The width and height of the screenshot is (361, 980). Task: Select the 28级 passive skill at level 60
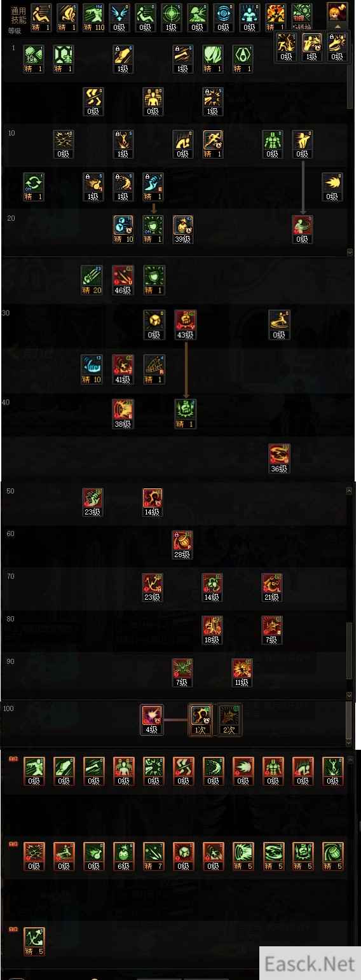[x=182, y=545]
